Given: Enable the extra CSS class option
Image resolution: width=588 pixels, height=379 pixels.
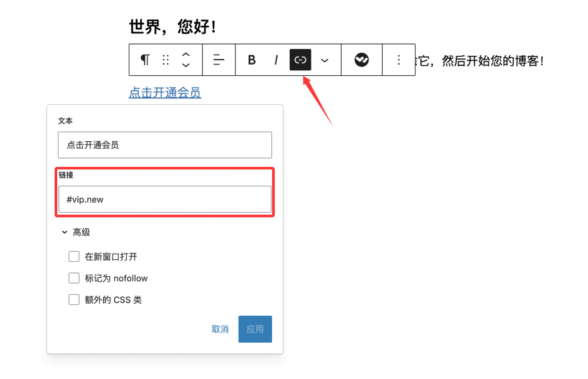Looking at the screenshot, I should pyautogui.click(x=73, y=299).
